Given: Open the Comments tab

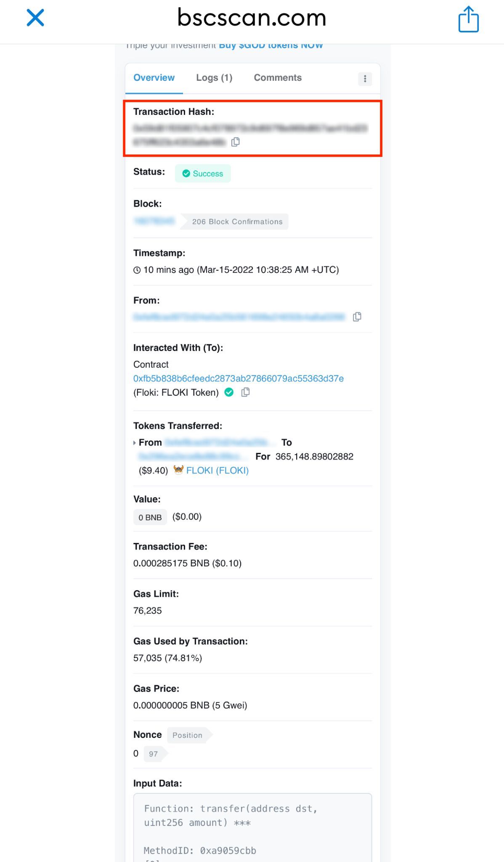Looking at the screenshot, I should pyautogui.click(x=278, y=78).
